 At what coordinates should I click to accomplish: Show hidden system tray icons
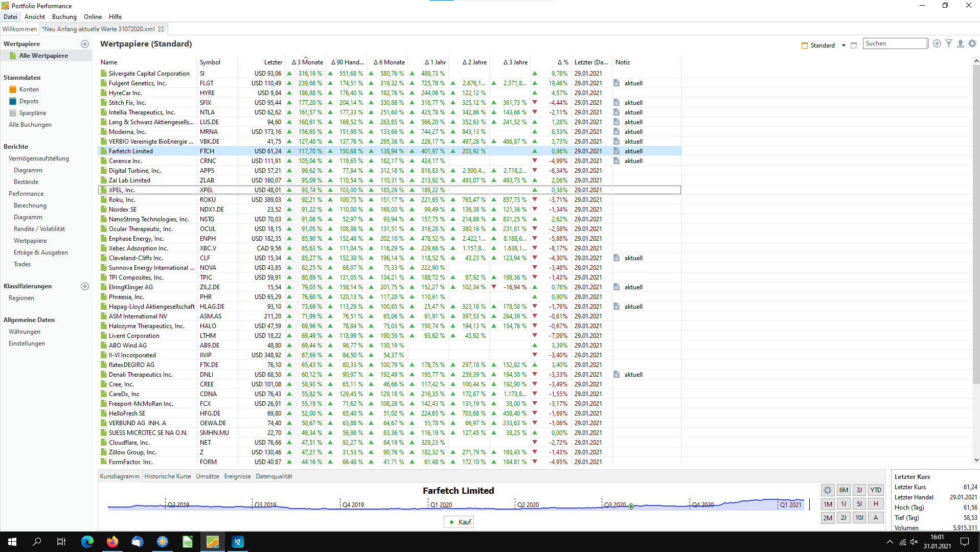coord(890,542)
